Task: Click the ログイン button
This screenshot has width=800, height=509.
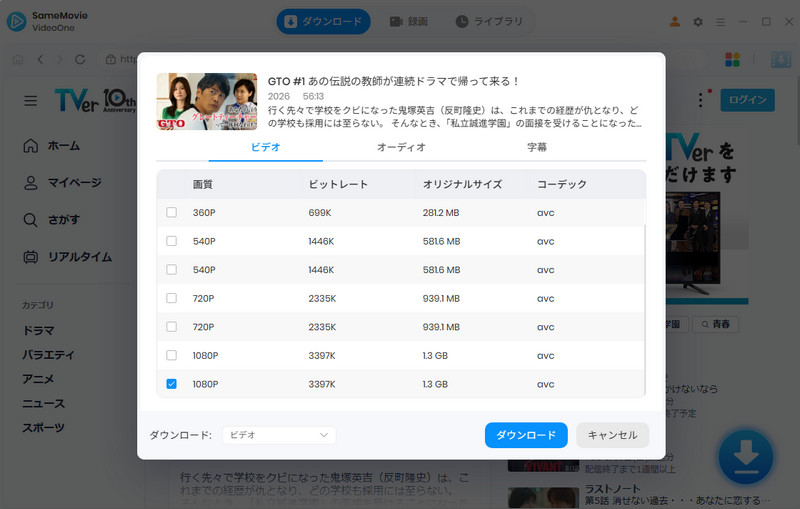Action: [747, 100]
